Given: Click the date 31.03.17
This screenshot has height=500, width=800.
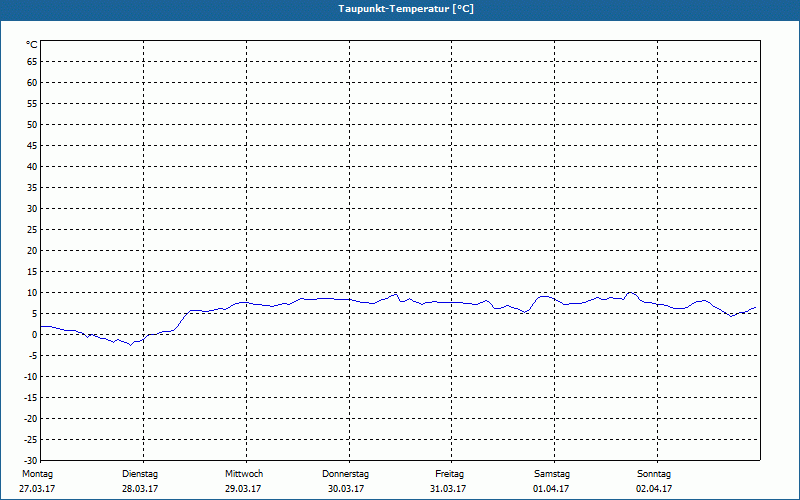Looking at the screenshot, I should tap(448, 489).
